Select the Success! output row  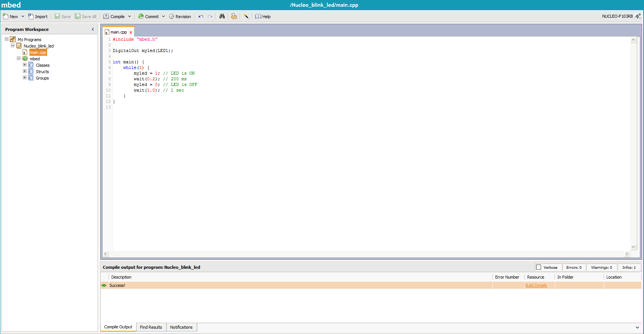tap(371, 285)
